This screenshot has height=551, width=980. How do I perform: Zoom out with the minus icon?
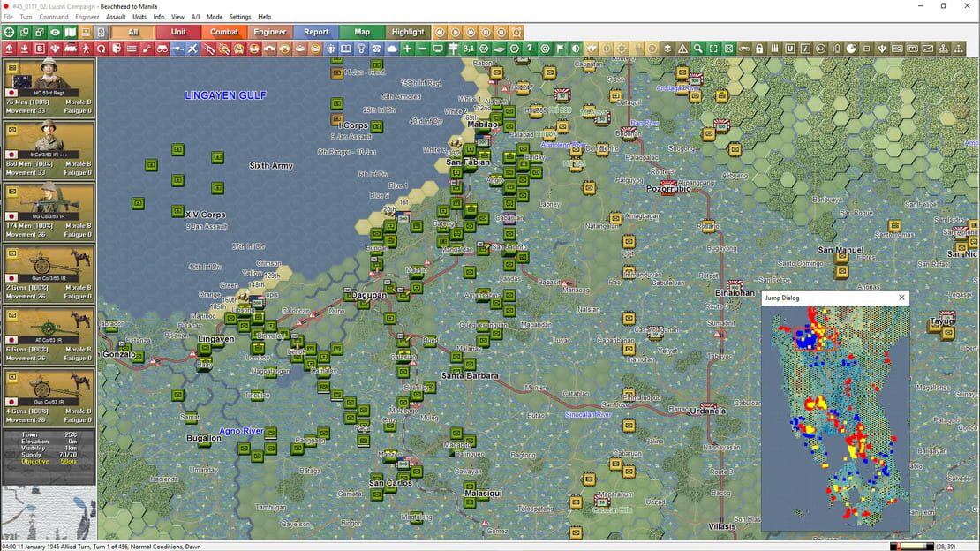(x=423, y=49)
